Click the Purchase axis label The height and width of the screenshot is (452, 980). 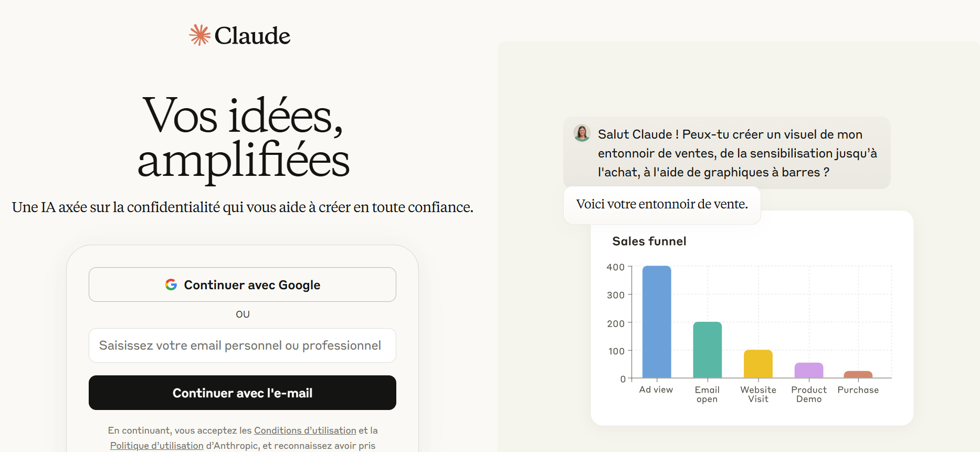(x=858, y=390)
